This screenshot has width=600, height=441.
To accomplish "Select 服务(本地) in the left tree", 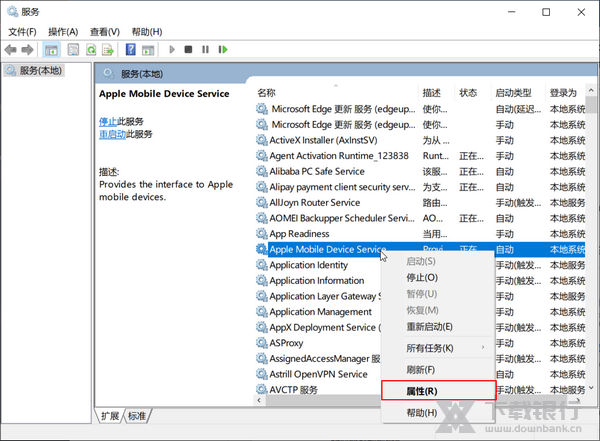I will 34,71.
